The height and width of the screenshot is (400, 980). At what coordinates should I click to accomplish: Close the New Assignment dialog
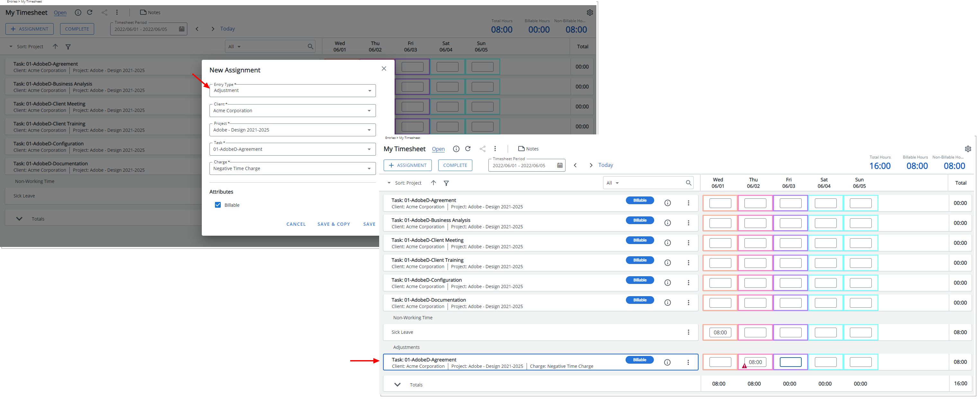(384, 68)
